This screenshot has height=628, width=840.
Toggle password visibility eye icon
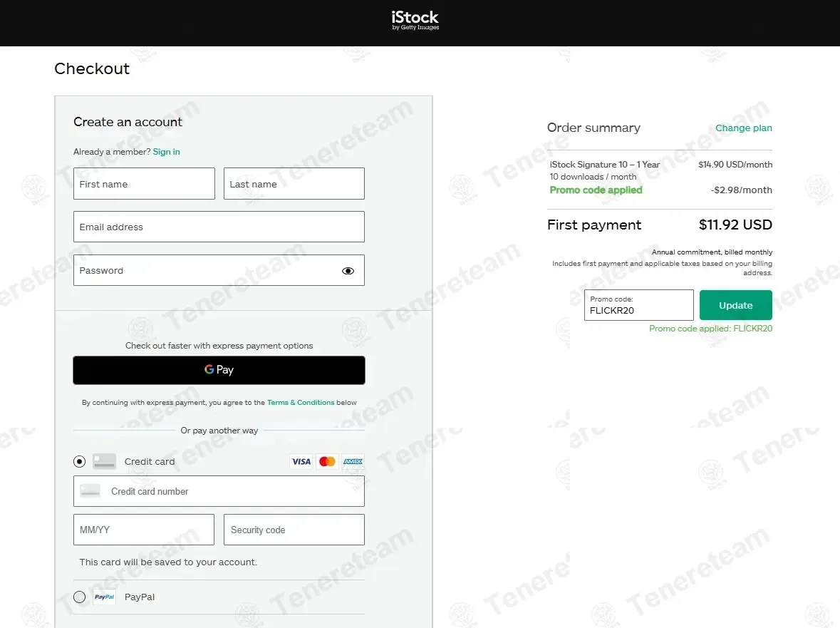[348, 271]
